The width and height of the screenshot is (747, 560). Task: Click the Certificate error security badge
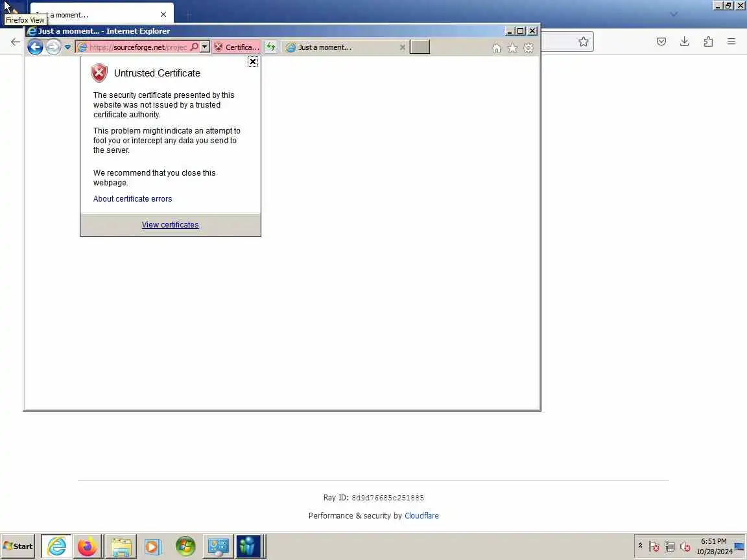click(236, 47)
